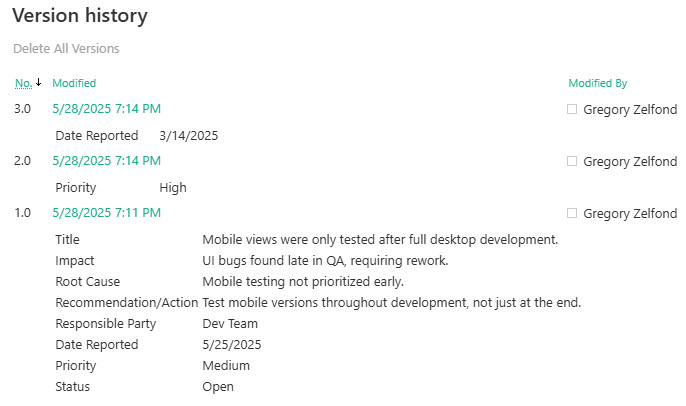The height and width of the screenshot is (406, 686).
Task: Click the Priority value High
Action: (x=173, y=188)
